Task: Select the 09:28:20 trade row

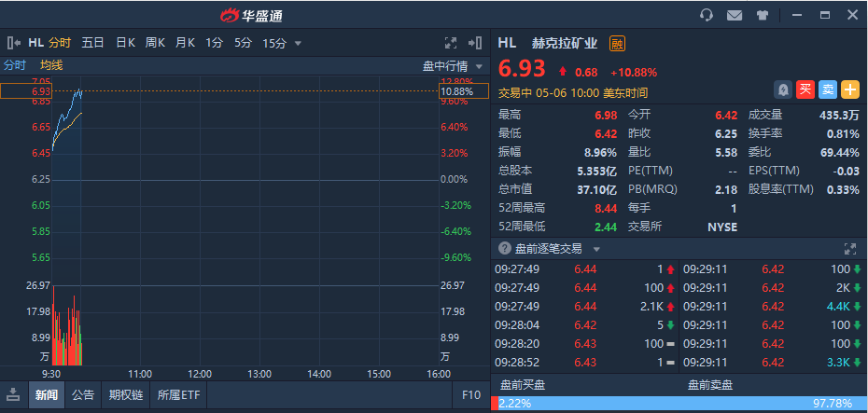Action: (584, 344)
